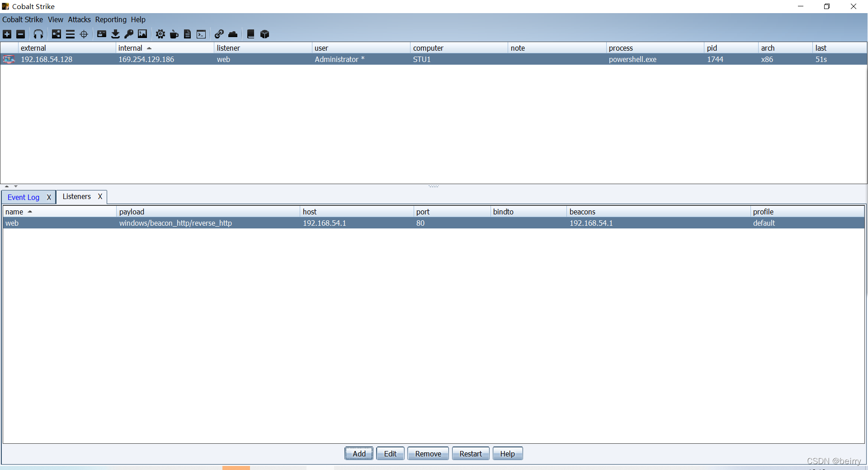Switch to the Event Log tab
Viewport: 868px width, 470px height.
(x=24, y=197)
